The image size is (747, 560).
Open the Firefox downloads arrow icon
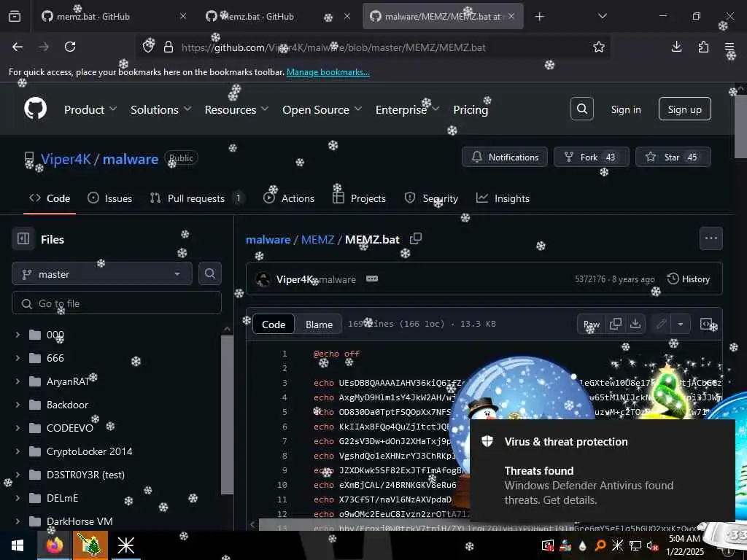click(676, 47)
